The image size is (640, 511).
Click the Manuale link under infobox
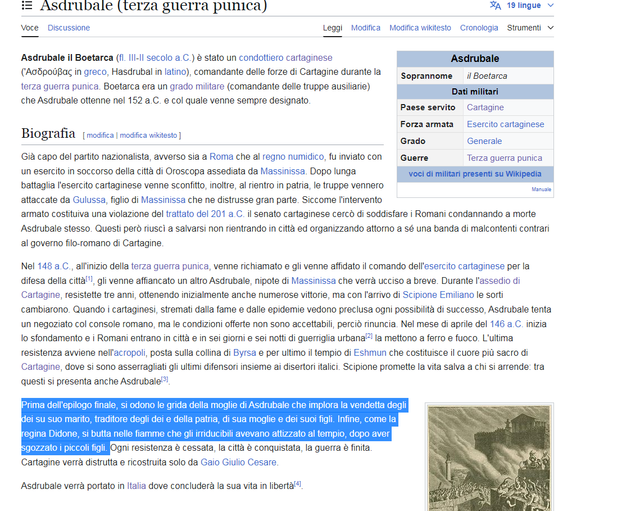click(x=541, y=189)
